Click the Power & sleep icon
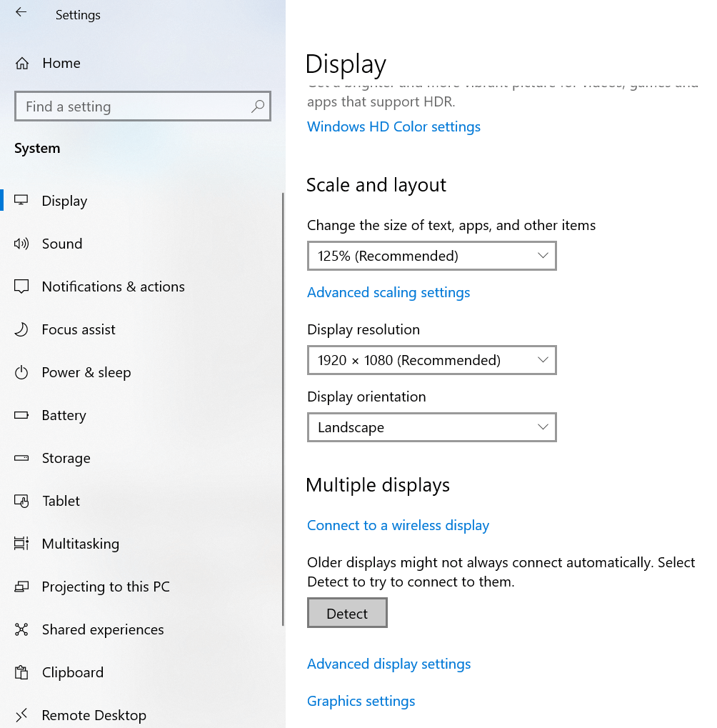 (x=21, y=372)
